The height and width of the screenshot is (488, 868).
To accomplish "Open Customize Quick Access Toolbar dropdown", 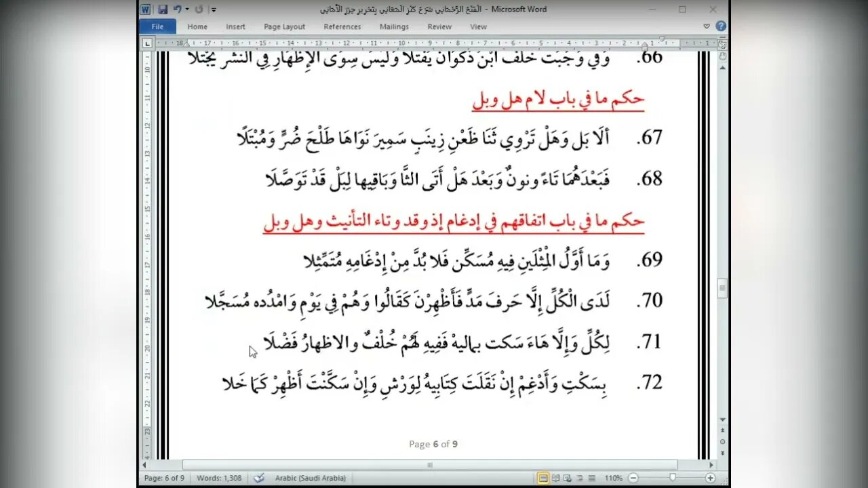I will 214,9.
